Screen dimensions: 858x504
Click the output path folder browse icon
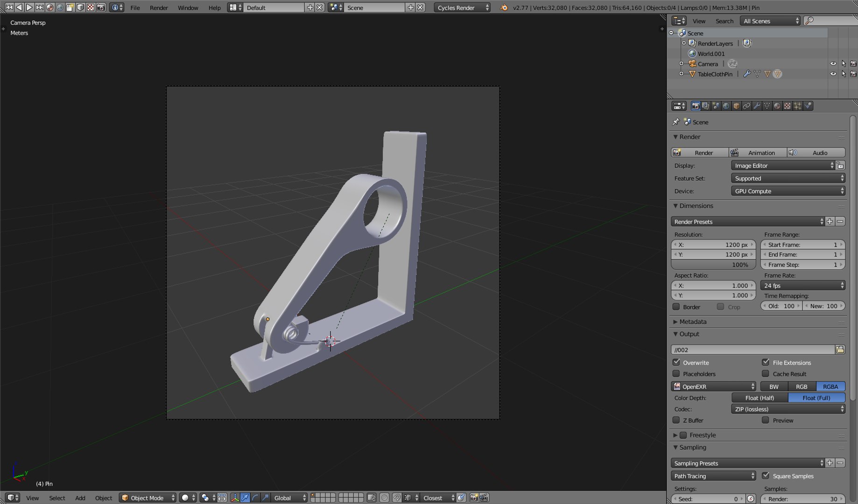click(840, 350)
